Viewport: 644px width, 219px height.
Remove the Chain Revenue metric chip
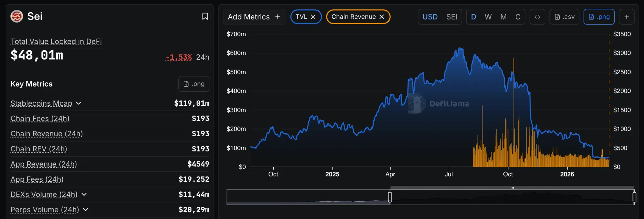coord(382,17)
